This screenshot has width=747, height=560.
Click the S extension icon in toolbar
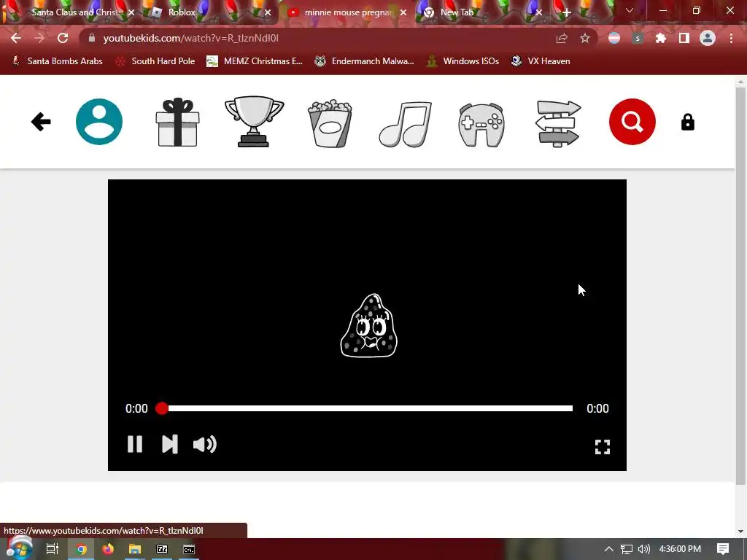[638, 38]
